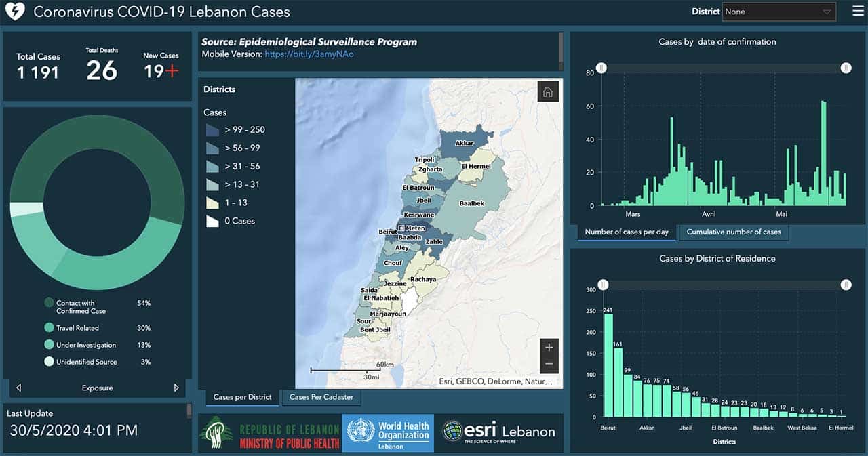Grab right handle of district chart slider
868x456 pixels.
[846, 285]
